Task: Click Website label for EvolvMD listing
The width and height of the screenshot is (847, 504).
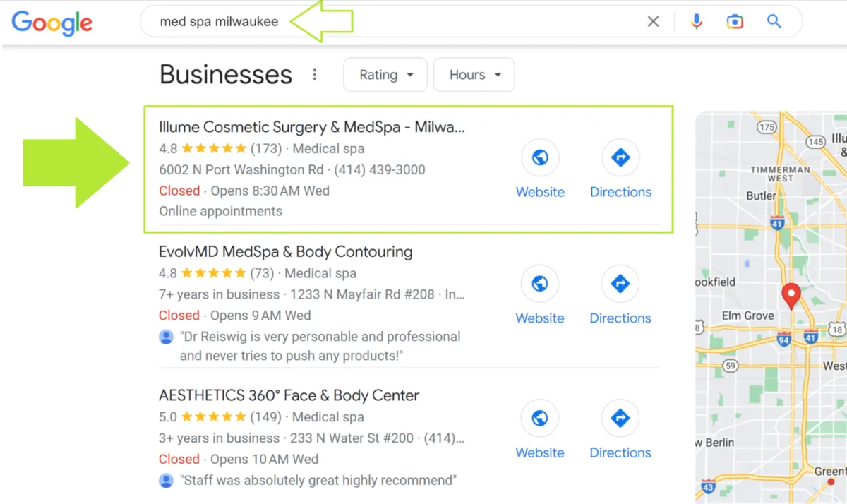Action: (x=540, y=318)
